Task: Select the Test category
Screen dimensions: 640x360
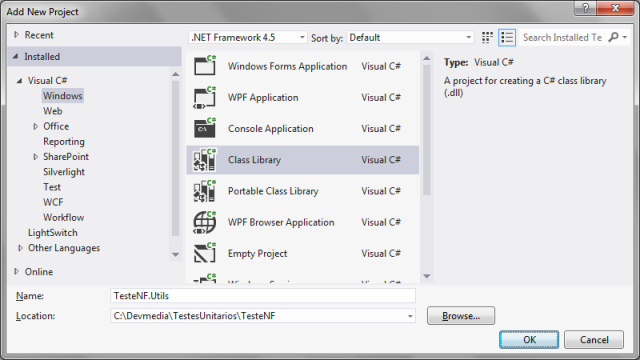Action: click(x=52, y=187)
